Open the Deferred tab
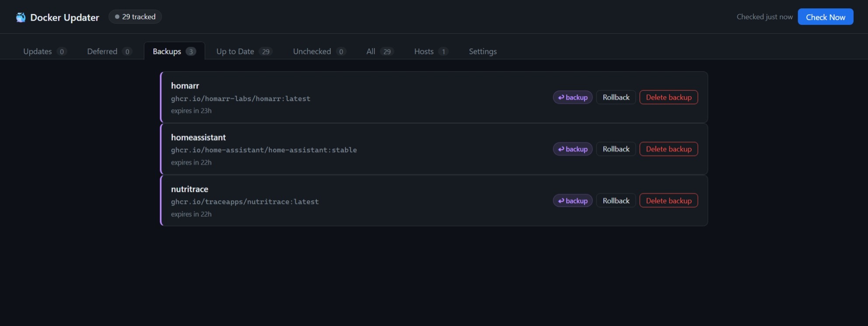Viewport: 868px width, 326px height. coord(109,51)
